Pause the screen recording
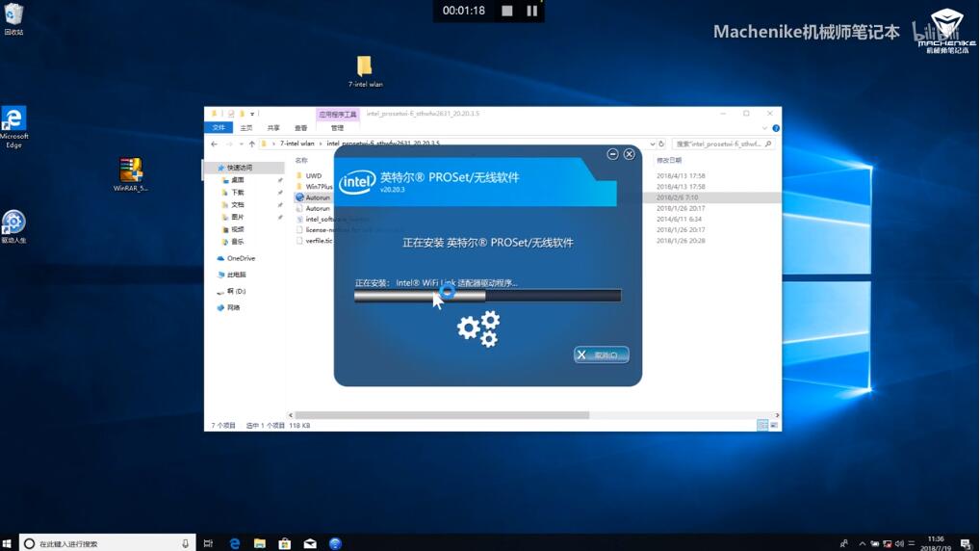This screenshot has width=980, height=551. click(531, 11)
